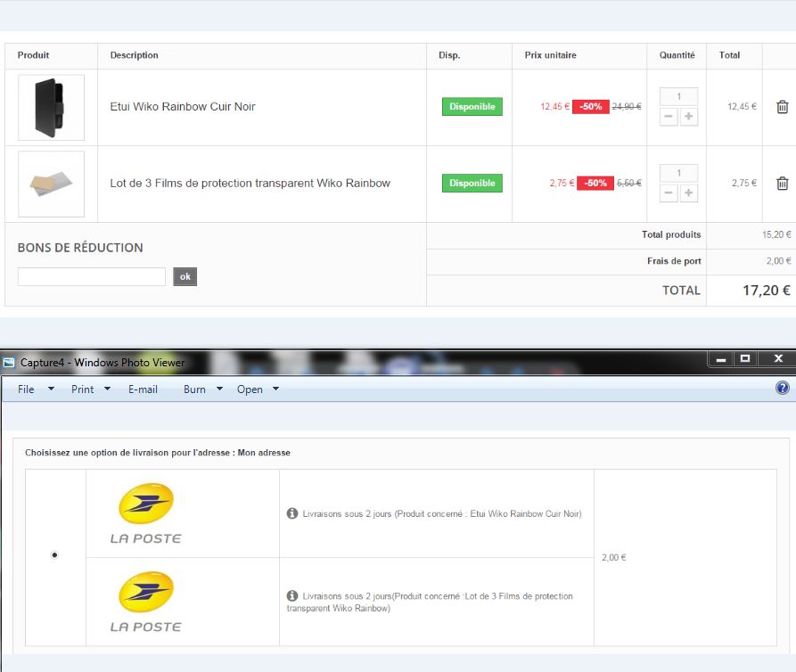Open the Open menu
The height and width of the screenshot is (672, 796).
tap(250, 389)
